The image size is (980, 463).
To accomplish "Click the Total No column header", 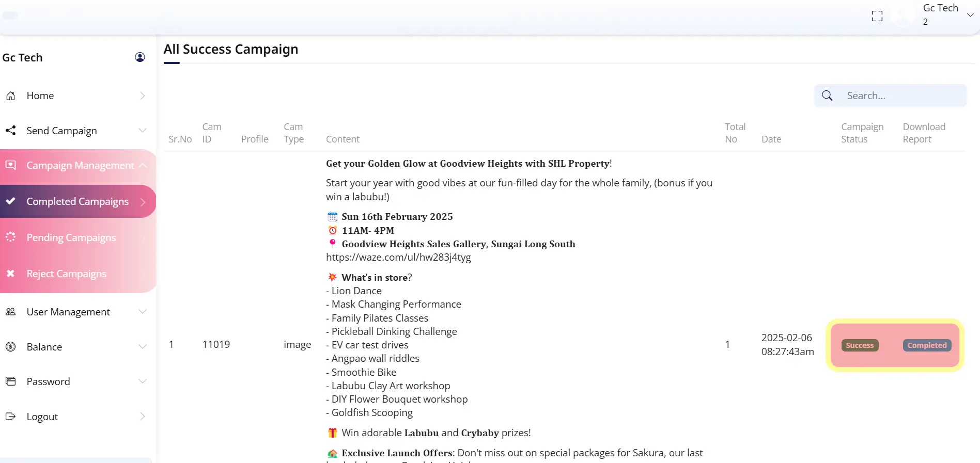I will pyautogui.click(x=735, y=133).
